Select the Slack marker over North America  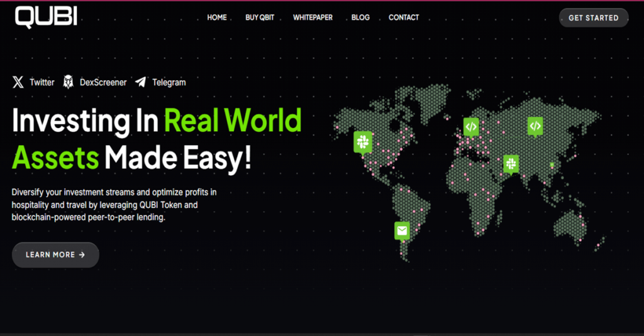pos(362,141)
